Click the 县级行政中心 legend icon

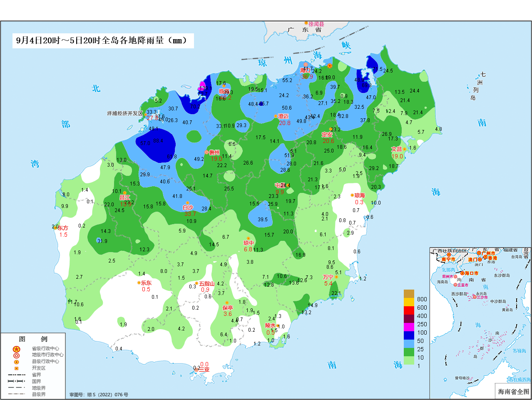coord(16,362)
